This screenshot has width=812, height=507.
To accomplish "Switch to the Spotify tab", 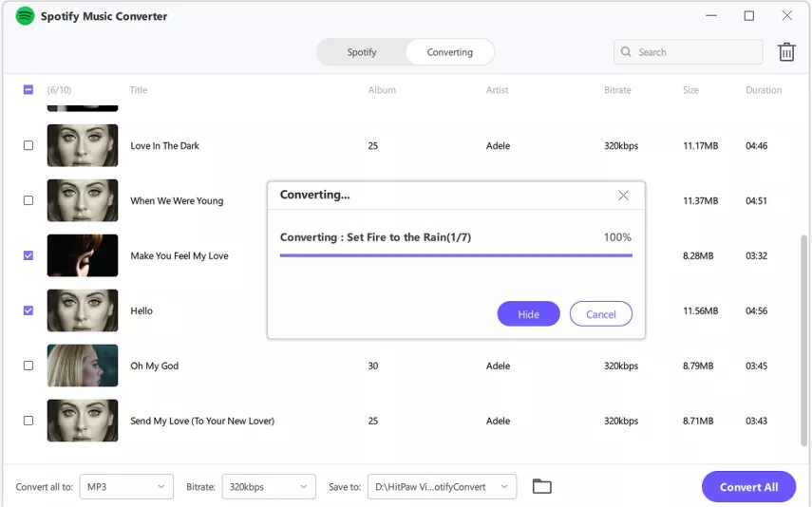I will pos(362,52).
